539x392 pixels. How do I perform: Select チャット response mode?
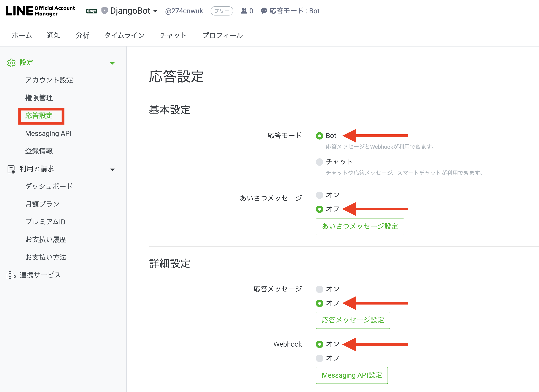click(319, 162)
